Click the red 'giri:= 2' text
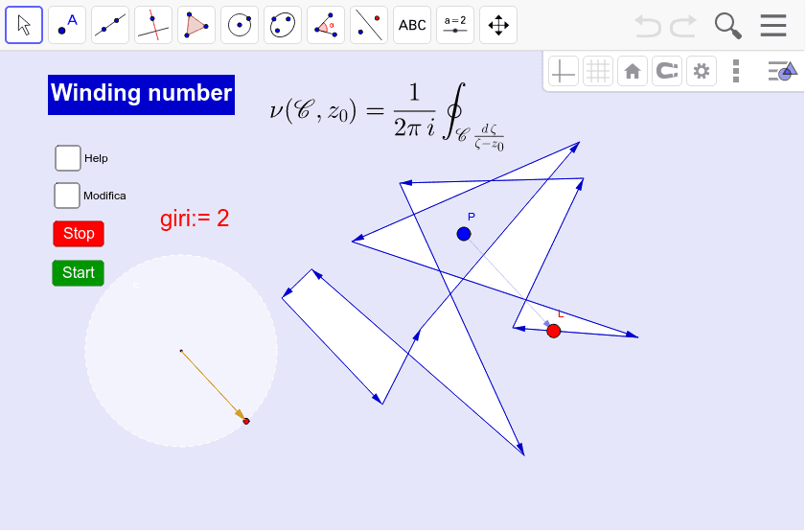Viewport: 806px width, 532px height. point(195,219)
